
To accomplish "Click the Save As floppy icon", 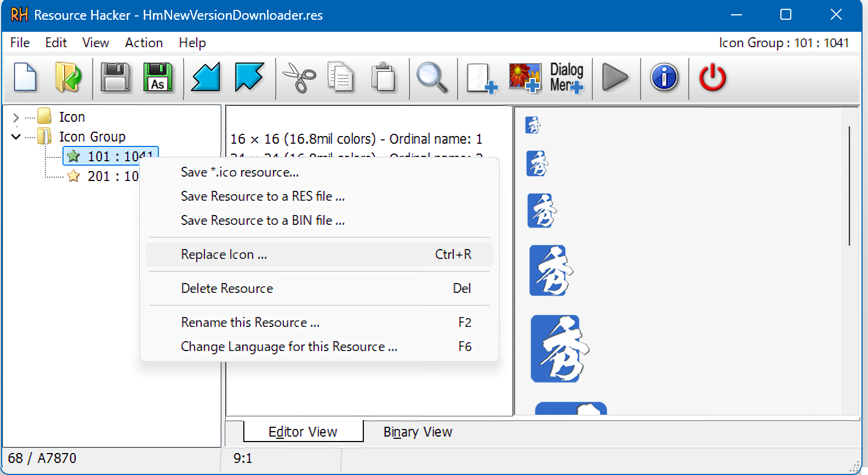I will click(x=158, y=77).
